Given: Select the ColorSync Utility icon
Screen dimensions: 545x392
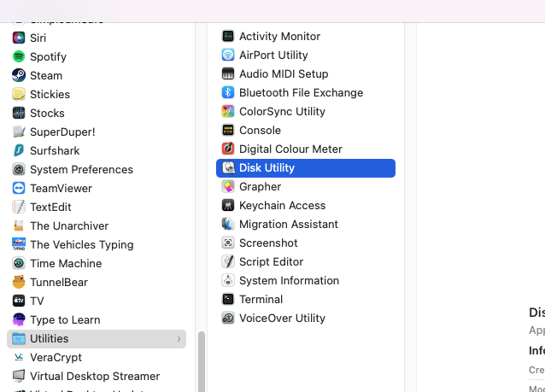Looking at the screenshot, I should [228, 111].
